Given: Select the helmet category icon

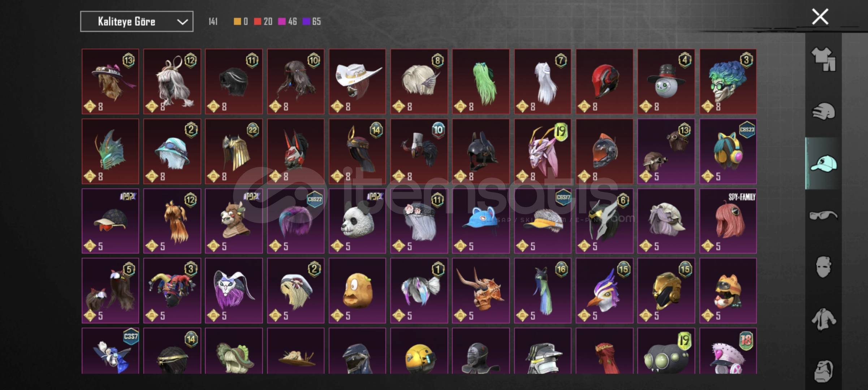Looking at the screenshot, I should [824, 111].
